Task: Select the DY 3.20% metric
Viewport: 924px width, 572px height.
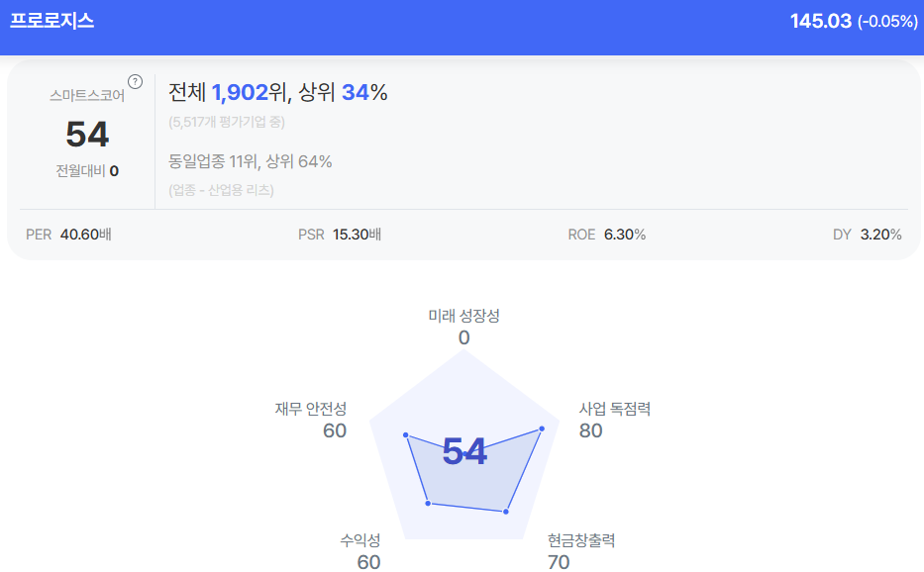Action: pyautogui.click(x=868, y=235)
